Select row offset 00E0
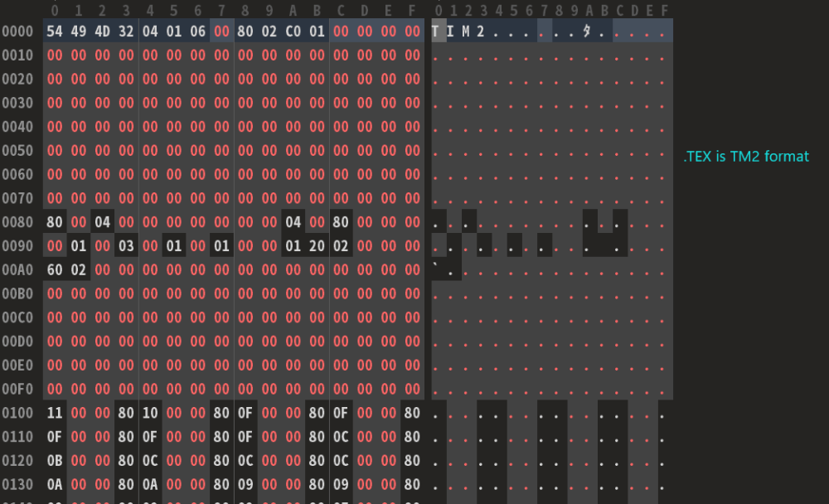Image resolution: width=829 pixels, height=504 pixels. (x=17, y=365)
